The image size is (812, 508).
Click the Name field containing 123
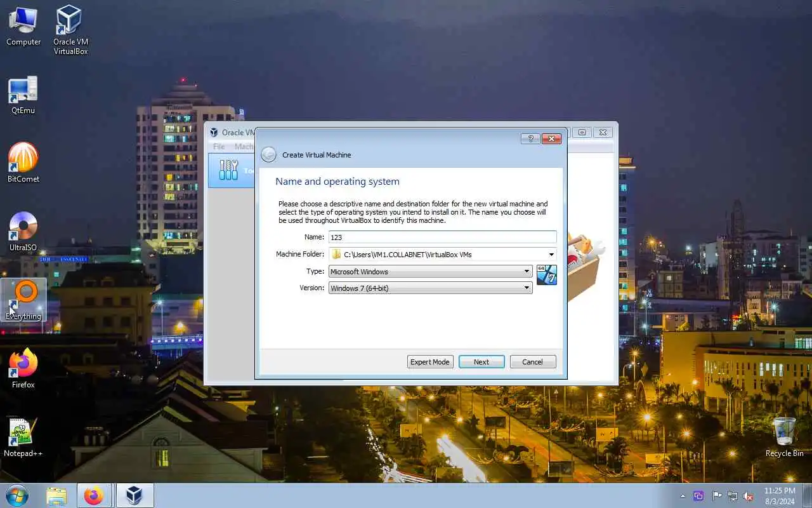(442, 237)
